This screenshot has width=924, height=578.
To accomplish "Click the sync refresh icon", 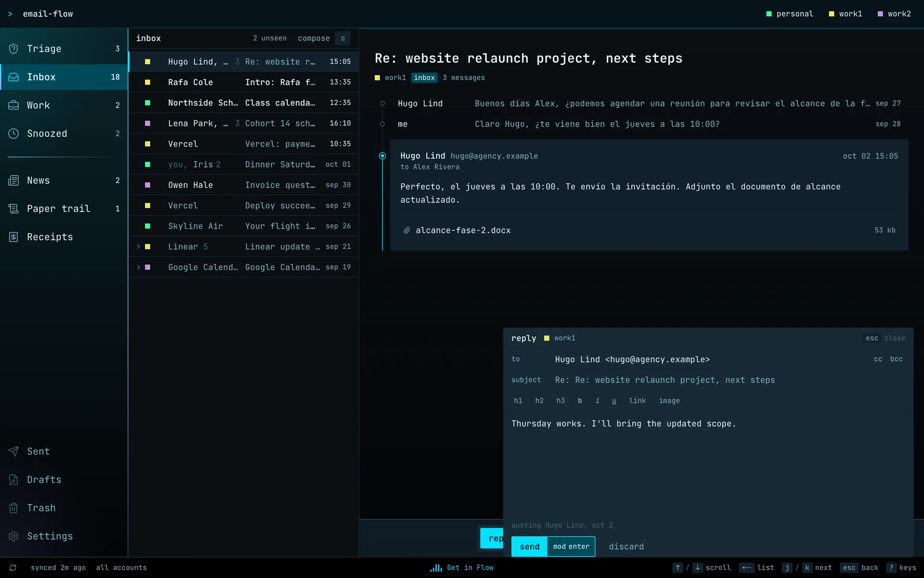I will [13, 568].
